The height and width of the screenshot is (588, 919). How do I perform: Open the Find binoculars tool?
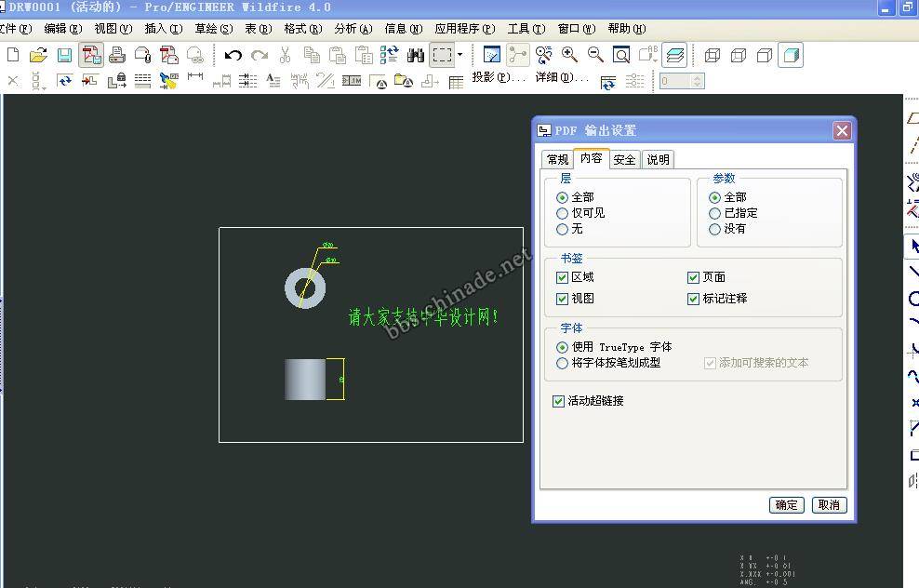416,56
